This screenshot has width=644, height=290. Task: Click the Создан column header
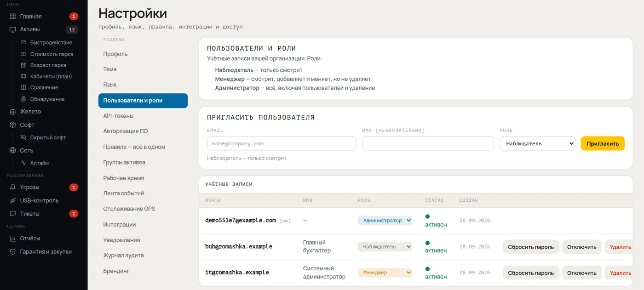(x=469, y=200)
